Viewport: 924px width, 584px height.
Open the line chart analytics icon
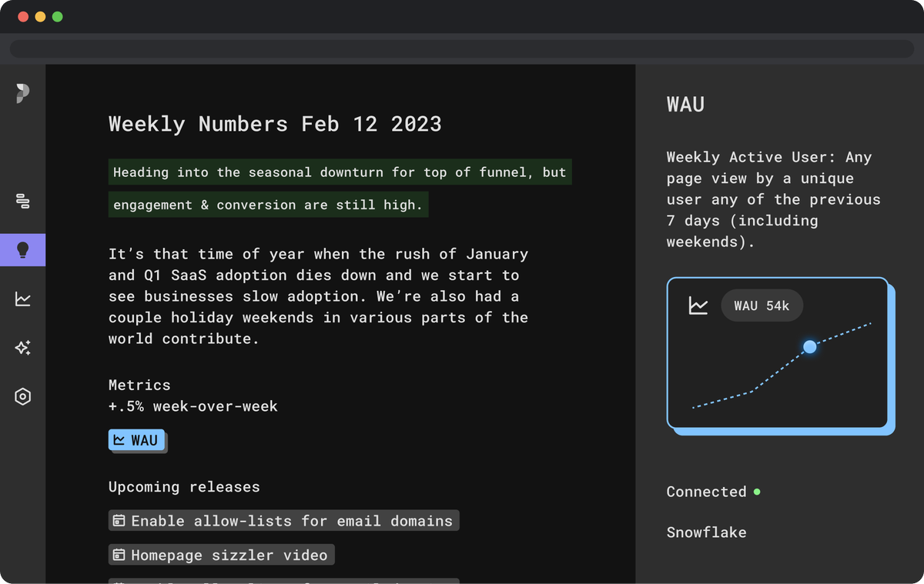[x=22, y=299]
